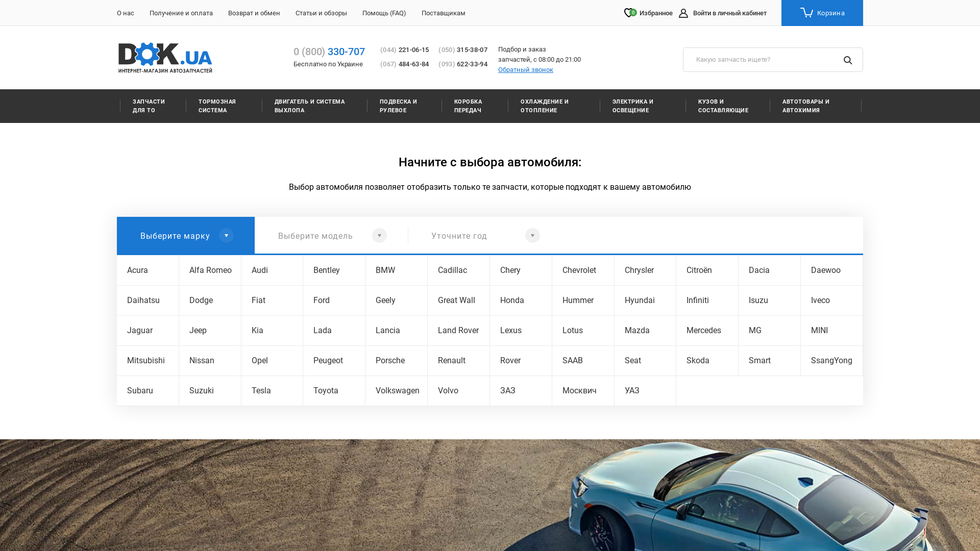
Task: Open 'Двигатель и система выхлопа' menu
Action: [x=309, y=106]
